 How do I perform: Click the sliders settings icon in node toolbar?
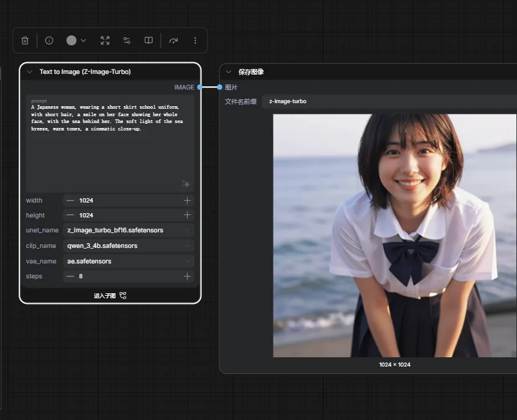(127, 40)
